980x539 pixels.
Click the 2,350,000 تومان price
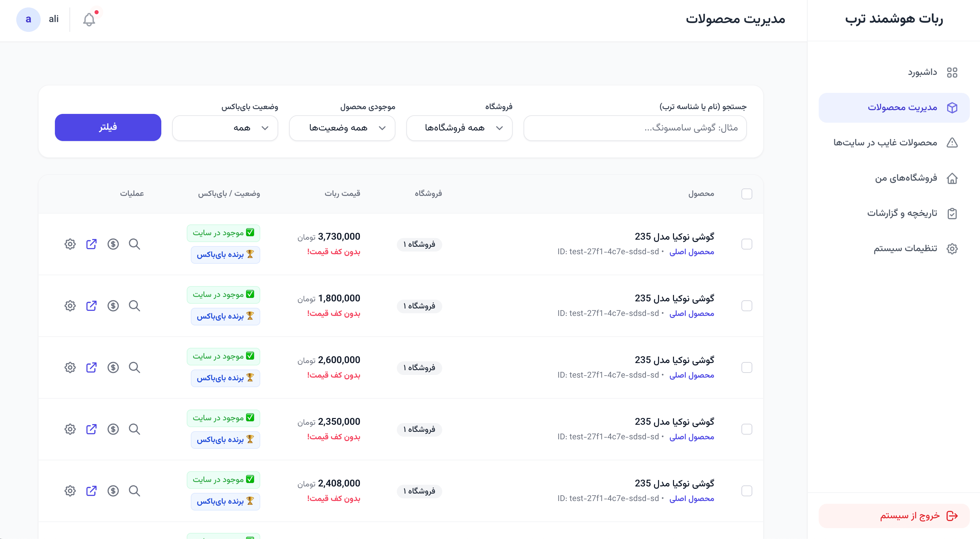coord(329,421)
